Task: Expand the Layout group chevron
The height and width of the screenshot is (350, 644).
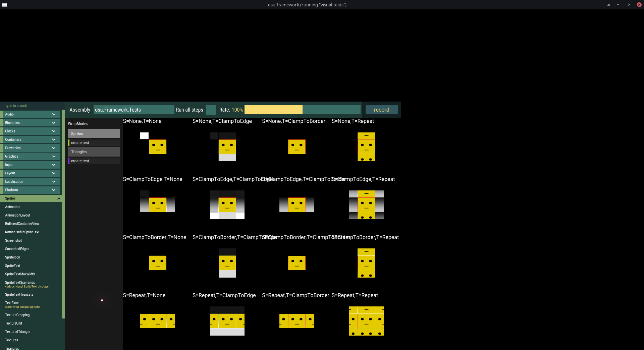Action: [54, 173]
